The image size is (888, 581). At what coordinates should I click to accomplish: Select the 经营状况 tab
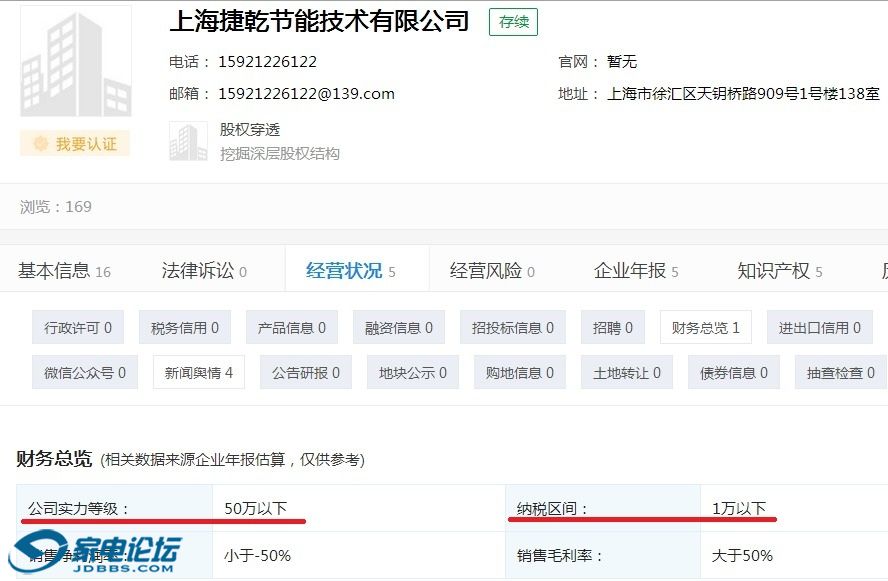click(350, 271)
